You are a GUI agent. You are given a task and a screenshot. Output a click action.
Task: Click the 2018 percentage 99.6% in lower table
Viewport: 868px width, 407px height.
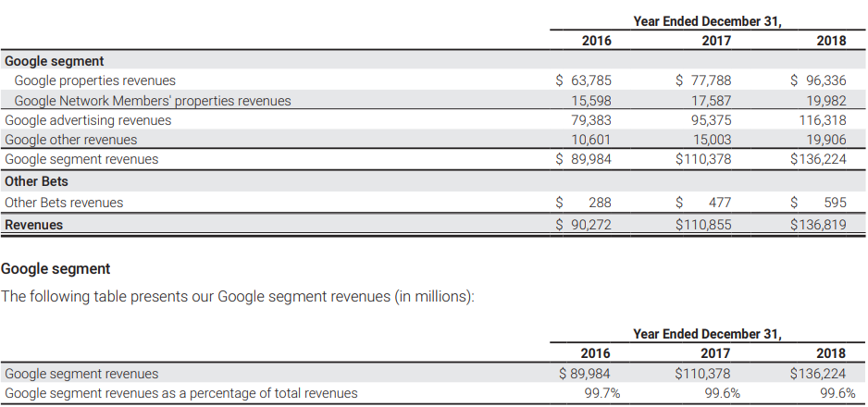point(837,394)
